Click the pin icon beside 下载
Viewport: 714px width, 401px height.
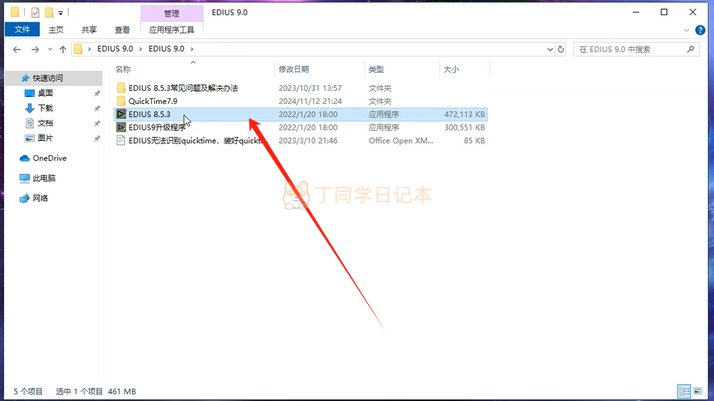click(97, 108)
